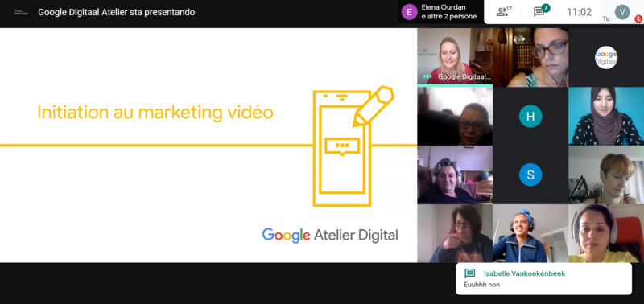Screen dimensions: 644x304
Task: Click the Initiation au marketing vidéo slide
Action: [x=208, y=146]
